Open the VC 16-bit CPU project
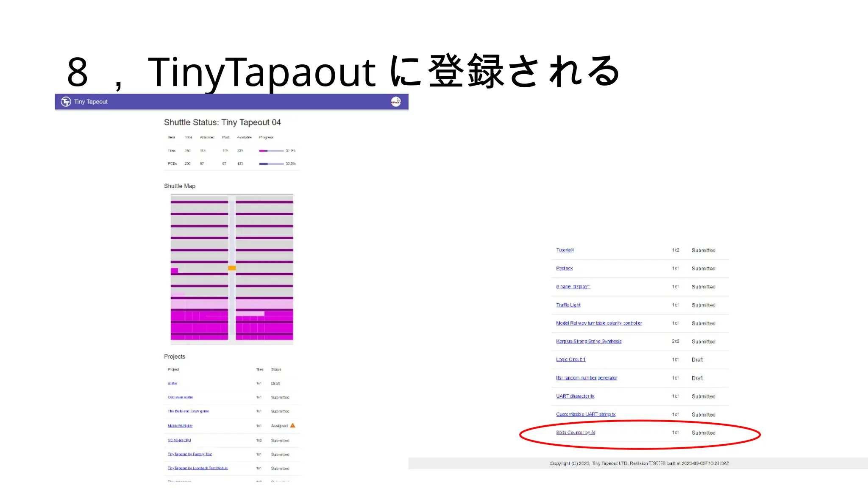Image resolution: width=868 pixels, height=488 pixels. point(179,440)
